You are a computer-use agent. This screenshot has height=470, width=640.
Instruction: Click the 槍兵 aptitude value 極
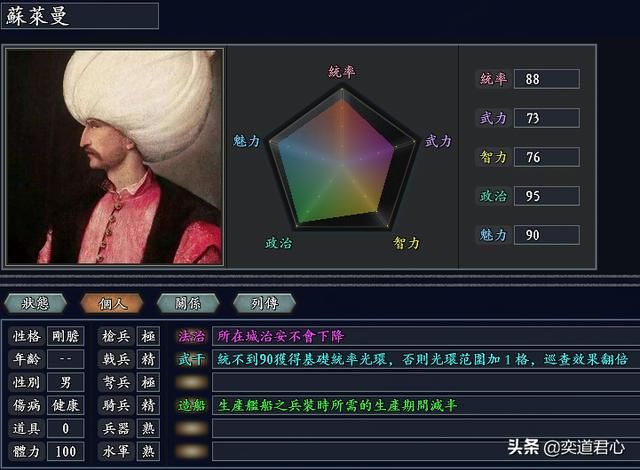click(x=148, y=336)
